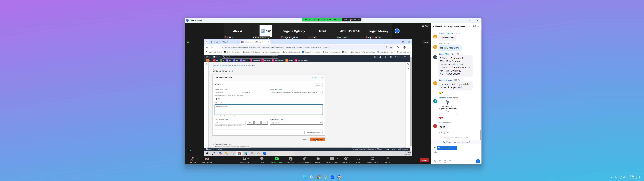Unmute the microphone
Screen dimensions: 644x181
click(192, 159)
